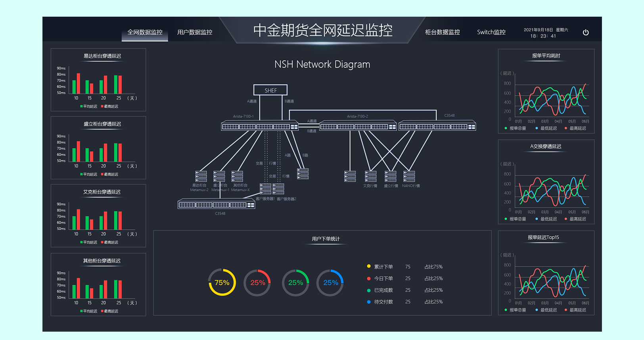Click the 盛立行情 server icon
The height and width of the screenshot is (340, 644).
point(391,176)
